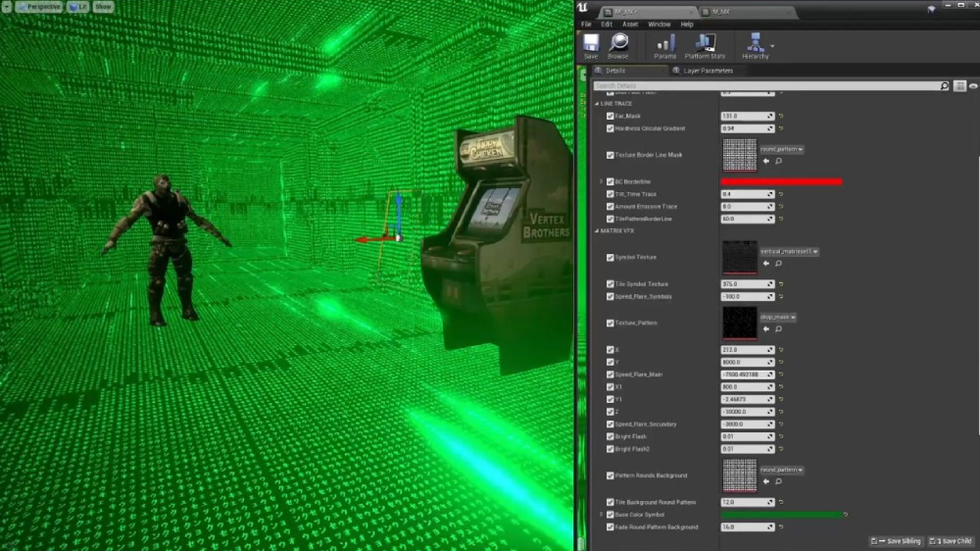980x551 pixels.
Task: Click the Browse magnifier toolbar icon
Action: click(x=618, y=43)
